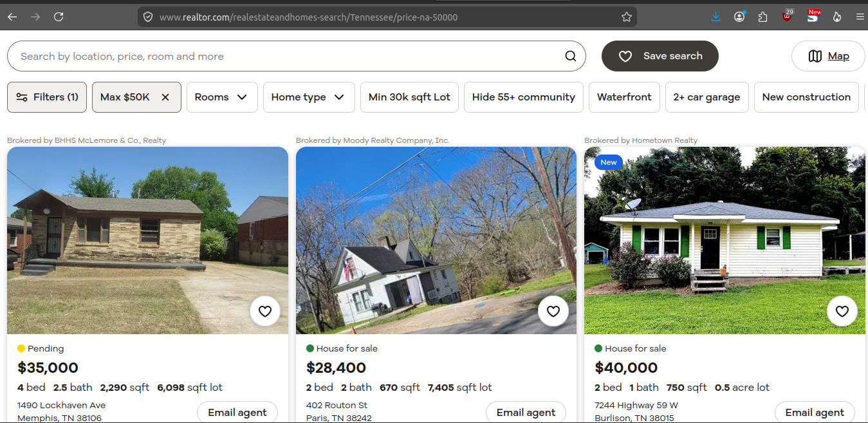
Task: Click the $28,400 price
Action: tap(336, 368)
